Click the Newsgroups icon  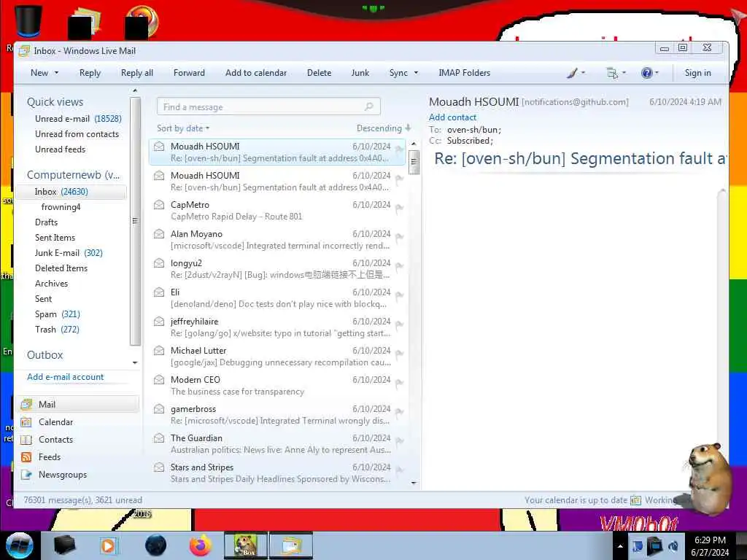pyautogui.click(x=26, y=475)
